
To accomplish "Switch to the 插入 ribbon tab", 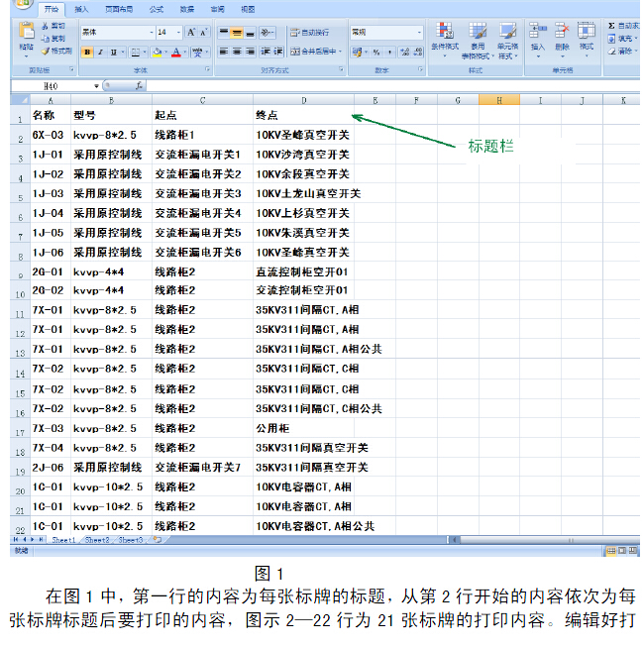I will coord(81,8).
